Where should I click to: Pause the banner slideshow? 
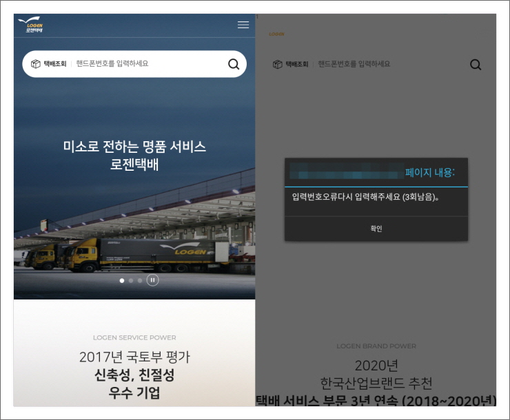152,280
